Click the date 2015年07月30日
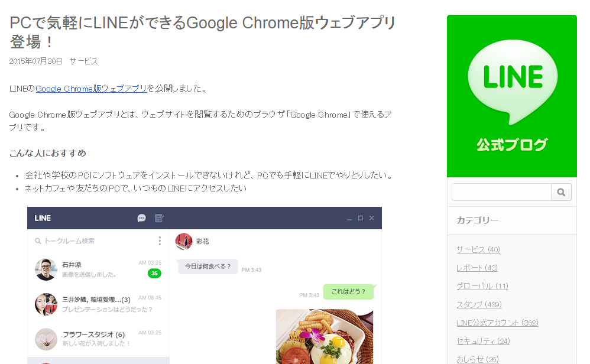The height and width of the screenshot is (364, 590). coord(35,61)
